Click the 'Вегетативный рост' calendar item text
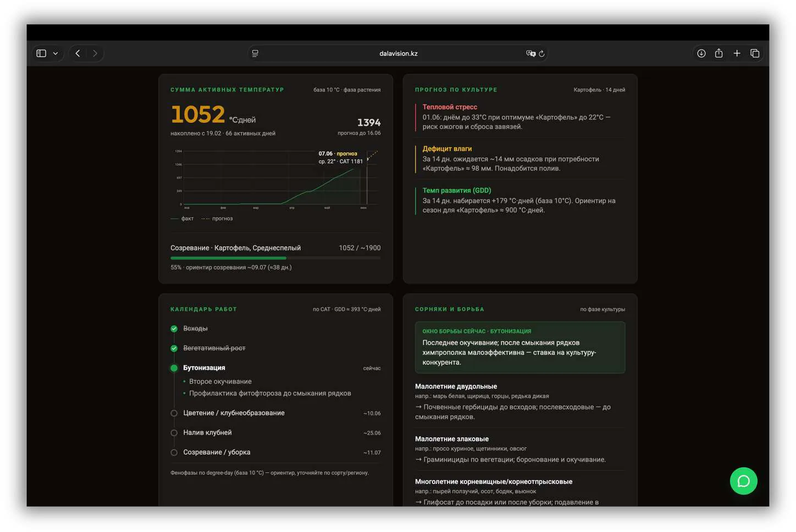This screenshot has width=796, height=532. 214,348
